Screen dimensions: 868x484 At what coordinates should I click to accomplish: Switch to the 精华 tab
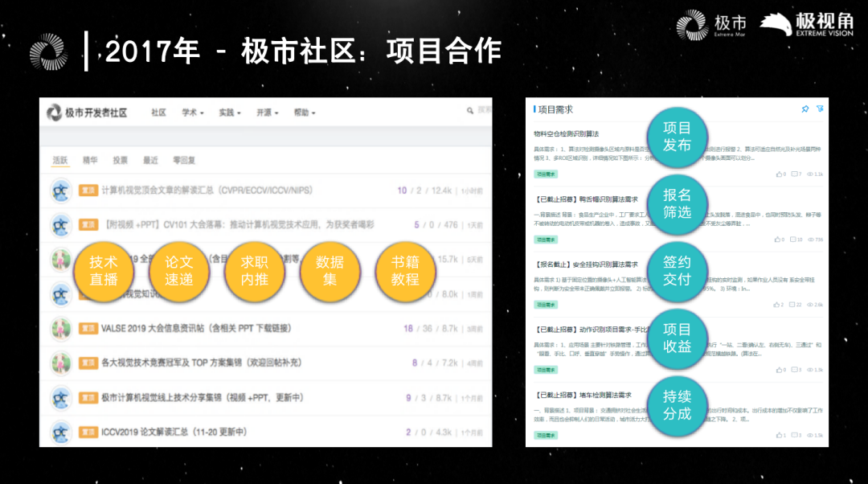pyautogui.click(x=90, y=161)
